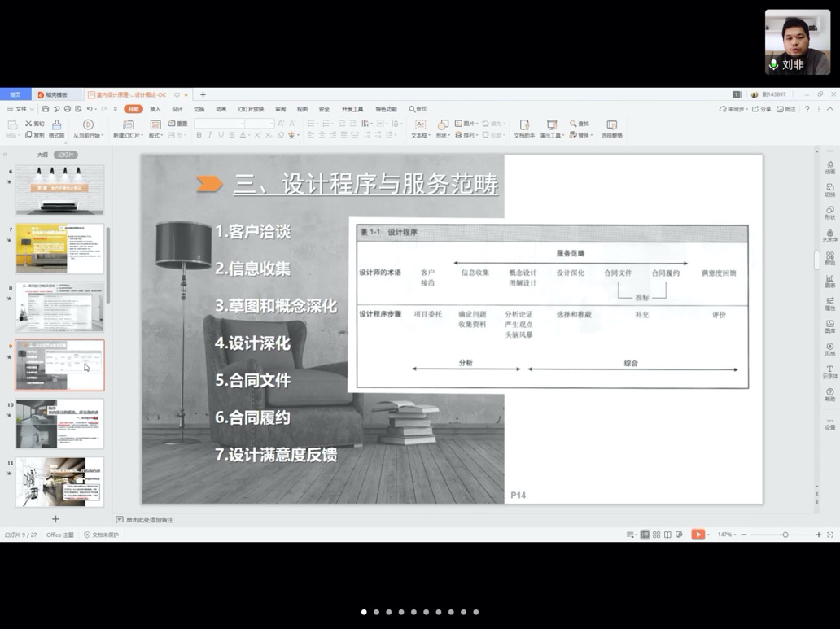Click the Text Box (文本框) icon
Screen dimensions: 840x629
pos(420,125)
